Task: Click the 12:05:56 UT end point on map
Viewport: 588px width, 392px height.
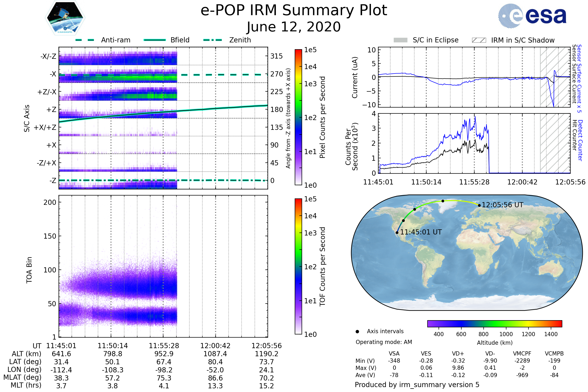Action: tap(479, 206)
